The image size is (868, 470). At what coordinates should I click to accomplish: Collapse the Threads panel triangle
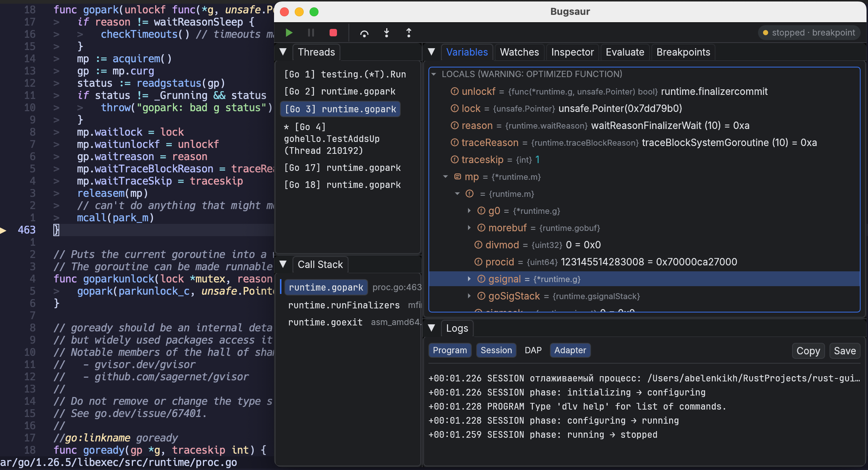coord(283,52)
